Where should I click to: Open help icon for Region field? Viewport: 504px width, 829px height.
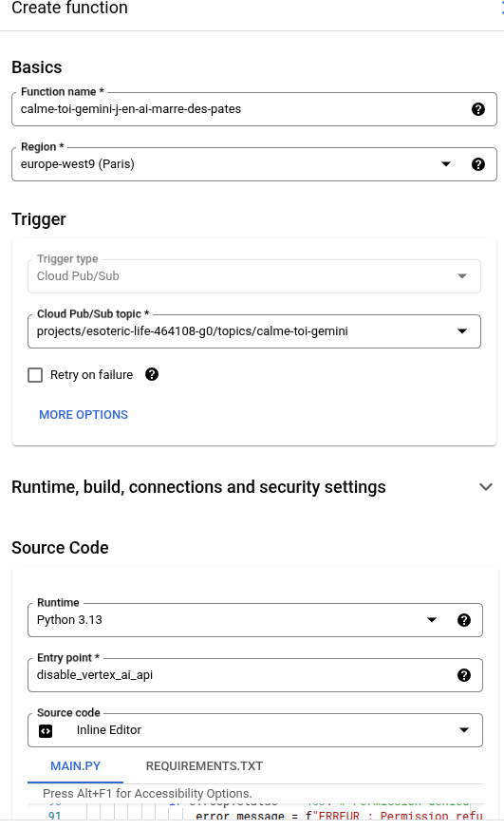coord(478,164)
